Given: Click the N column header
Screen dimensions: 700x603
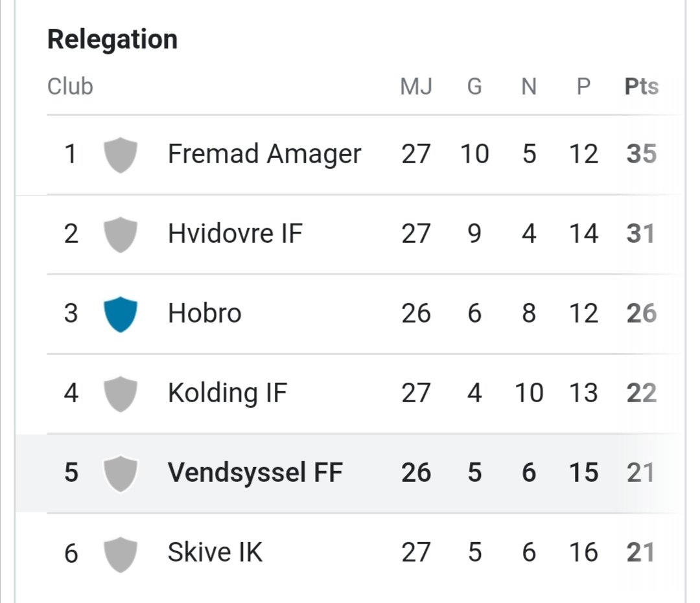Looking at the screenshot, I should (529, 86).
